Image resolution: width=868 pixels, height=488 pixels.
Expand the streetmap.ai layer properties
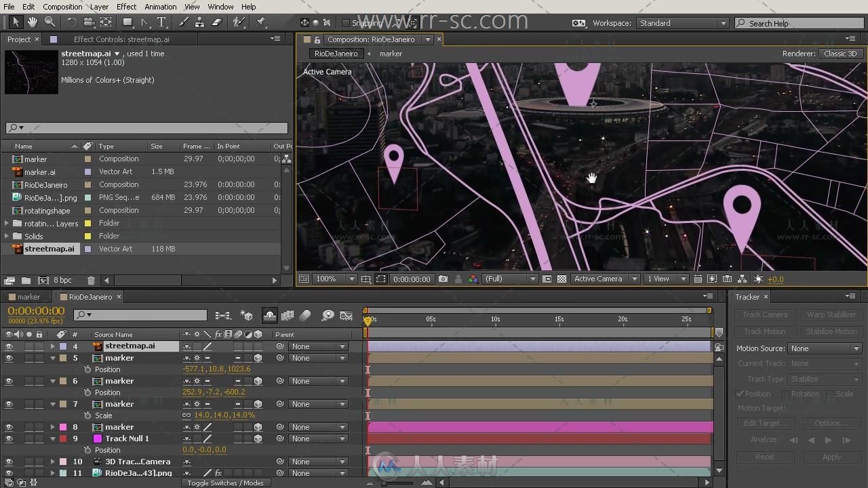click(x=52, y=346)
